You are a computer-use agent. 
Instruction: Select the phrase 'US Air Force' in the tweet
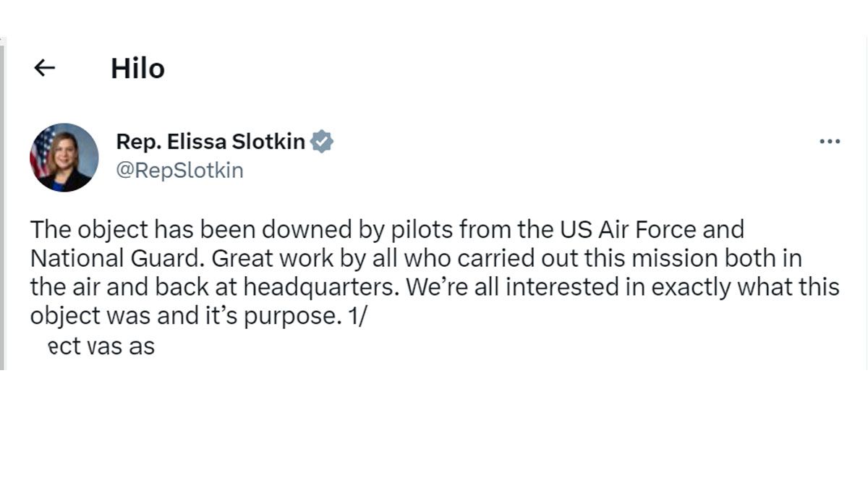click(x=629, y=228)
